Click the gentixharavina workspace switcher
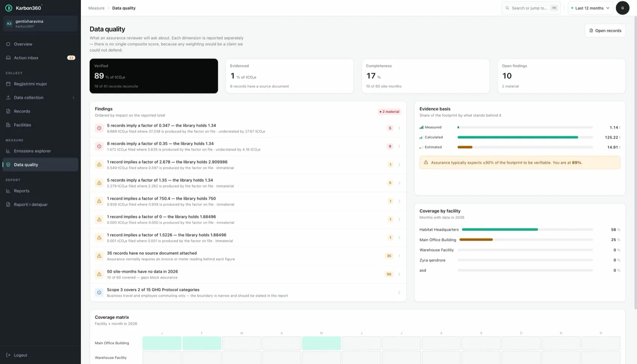 pyautogui.click(x=40, y=24)
